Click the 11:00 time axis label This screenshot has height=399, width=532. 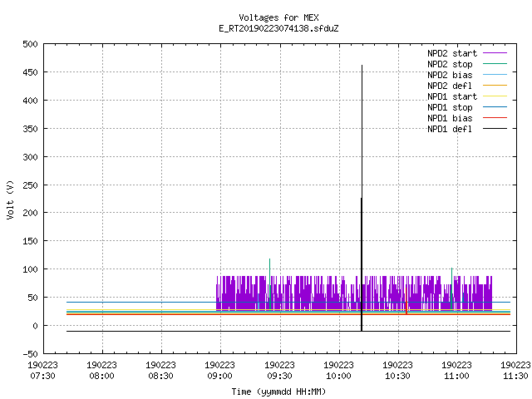click(x=456, y=377)
